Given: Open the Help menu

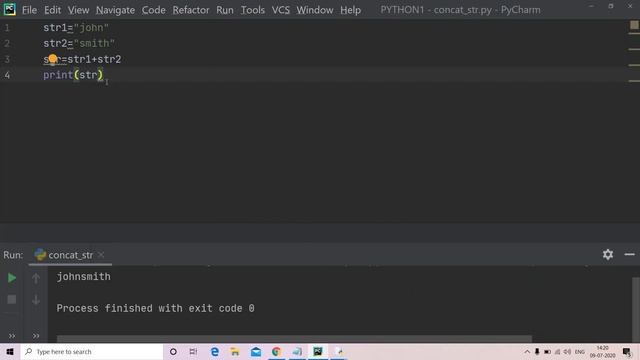Looking at the screenshot, I should pyautogui.click(x=350, y=10).
